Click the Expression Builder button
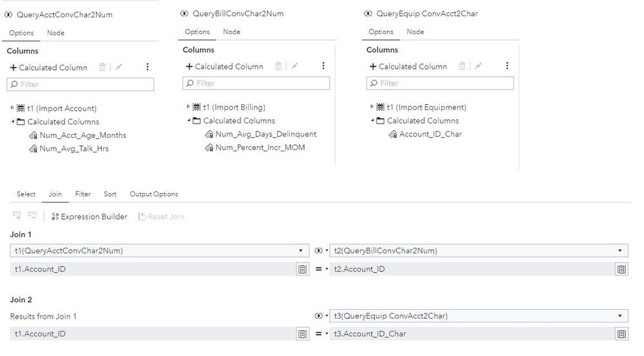The height and width of the screenshot is (356, 644). tap(90, 216)
